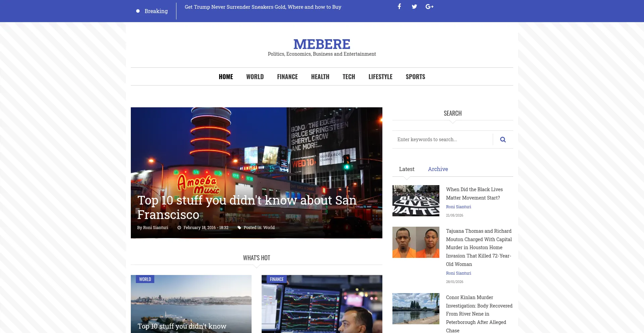
Task: Open Conor Kinlan Murder Investigation article
Action: (x=479, y=314)
